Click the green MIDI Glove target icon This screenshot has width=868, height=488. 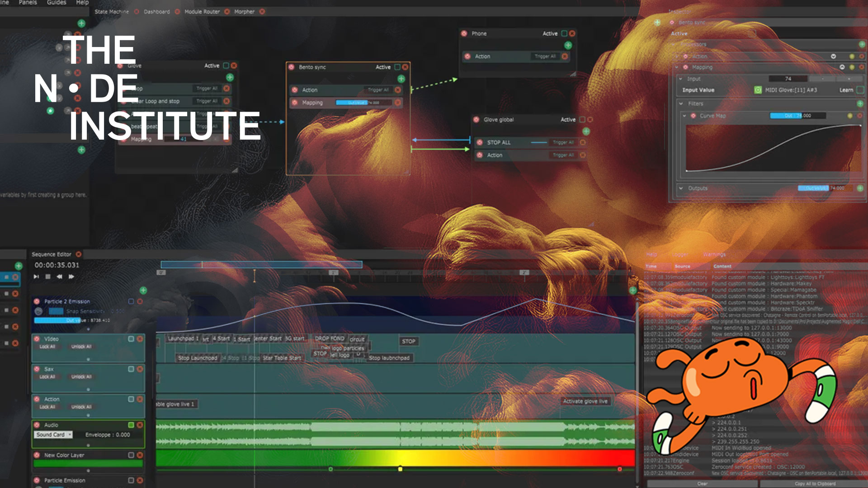point(758,90)
